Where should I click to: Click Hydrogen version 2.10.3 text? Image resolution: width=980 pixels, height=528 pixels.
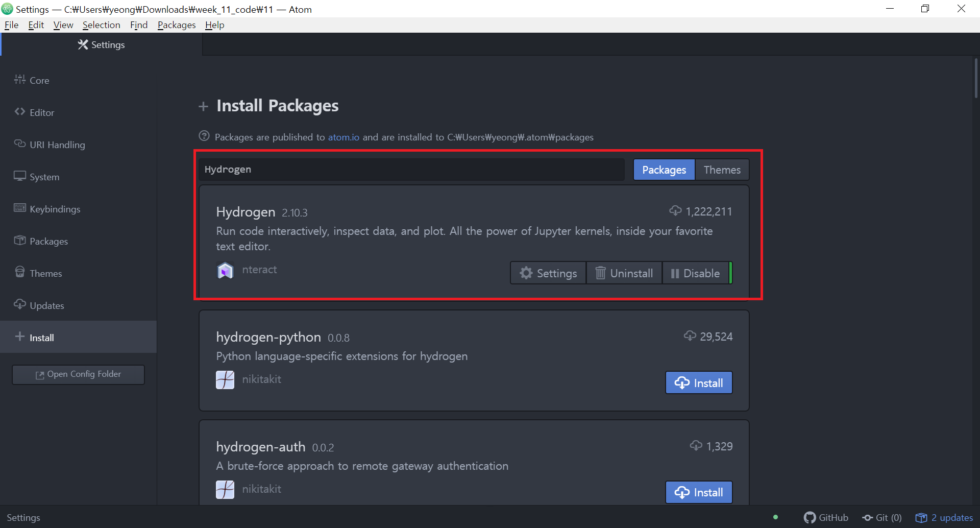point(295,212)
